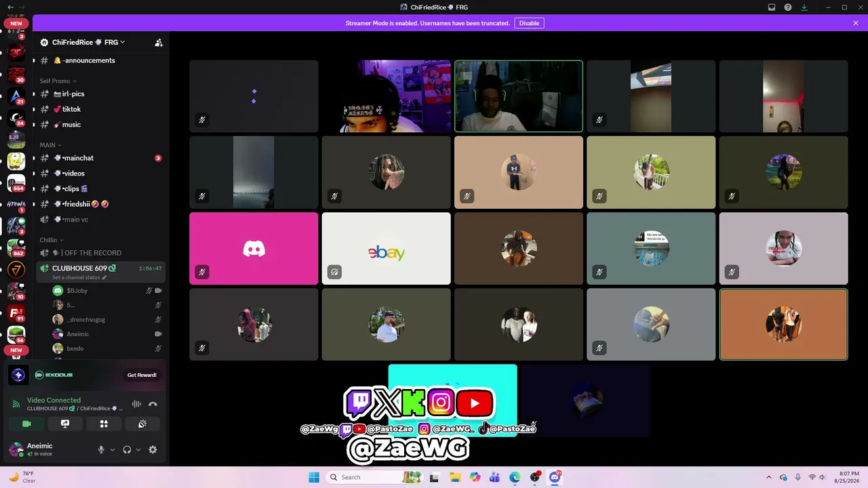Open the server icon with badge 554
Viewport: 868px width, 488px height.
pyautogui.click(x=16, y=182)
